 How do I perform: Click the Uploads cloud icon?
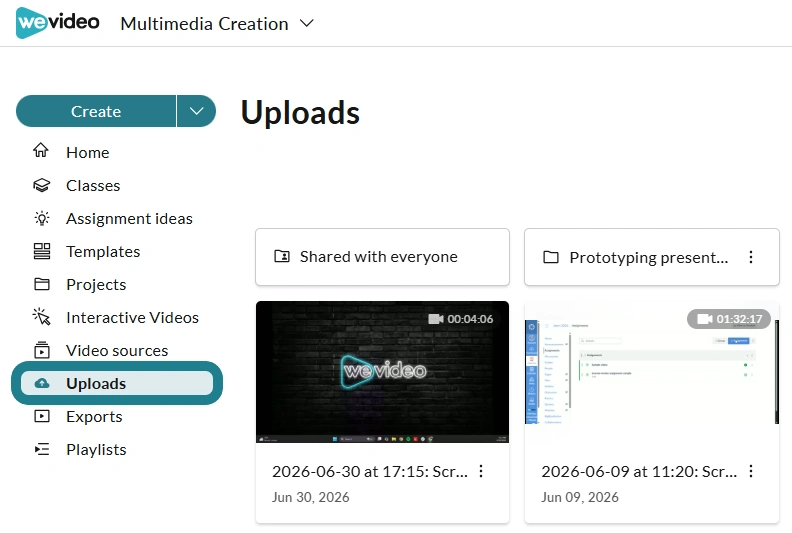(42, 383)
